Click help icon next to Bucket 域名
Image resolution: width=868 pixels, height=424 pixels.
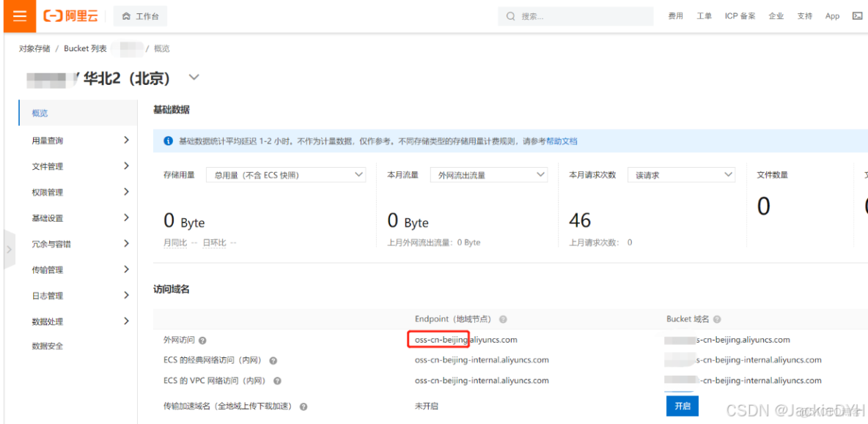point(716,319)
